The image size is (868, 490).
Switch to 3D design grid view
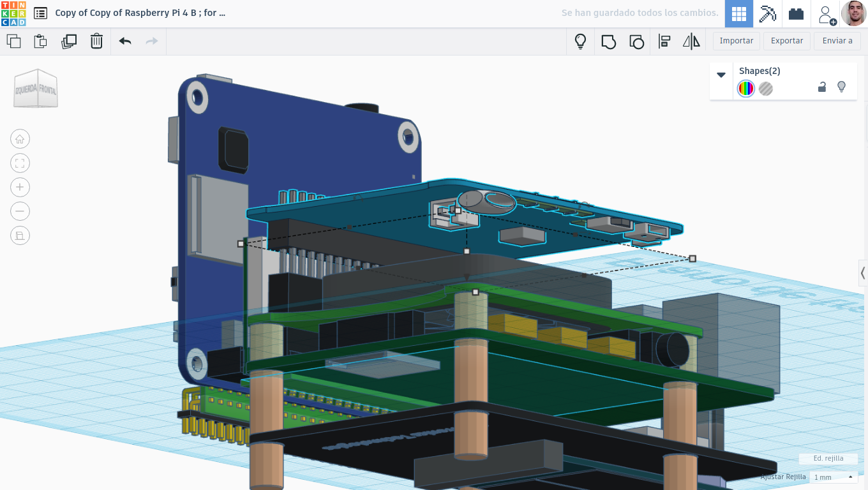[739, 13]
